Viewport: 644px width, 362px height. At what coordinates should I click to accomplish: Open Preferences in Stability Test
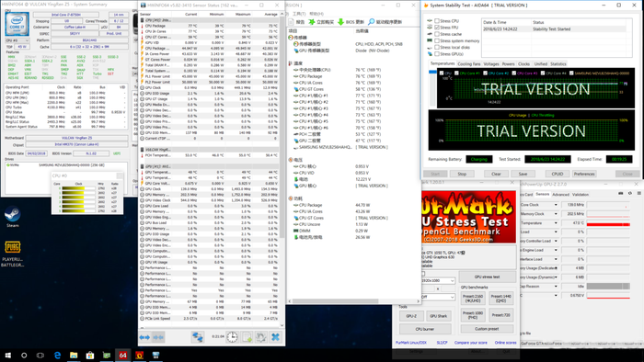tap(584, 174)
